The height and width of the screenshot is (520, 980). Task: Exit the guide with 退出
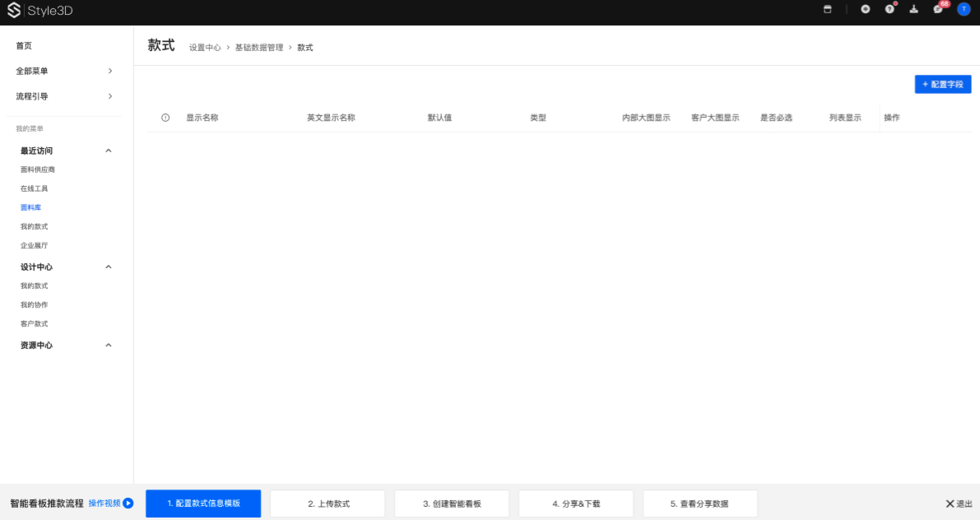pyautogui.click(x=959, y=504)
